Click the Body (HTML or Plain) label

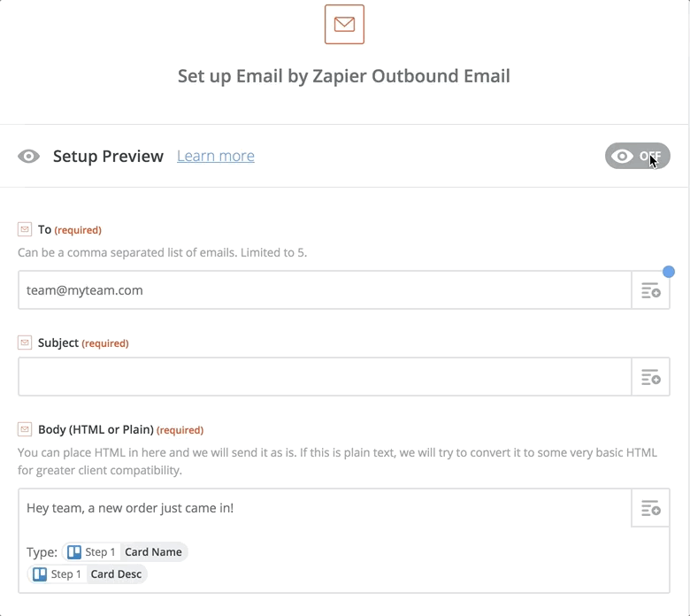click(x=120, y=430)
